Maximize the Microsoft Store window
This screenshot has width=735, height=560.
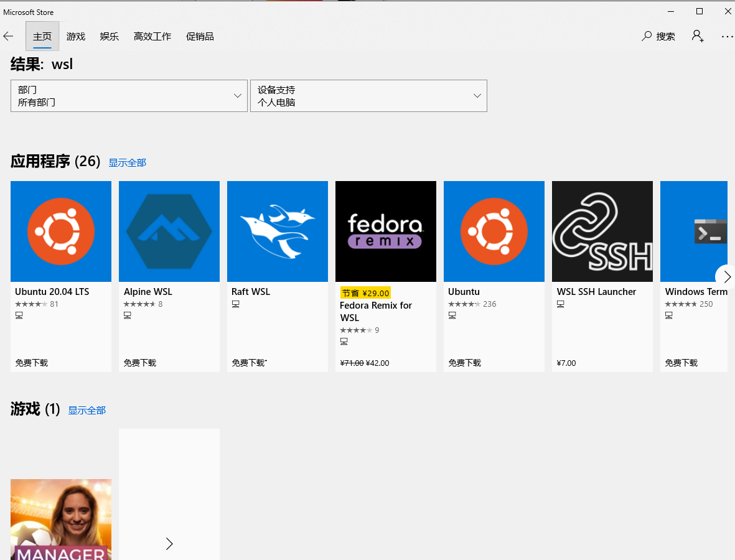point(700,11)
